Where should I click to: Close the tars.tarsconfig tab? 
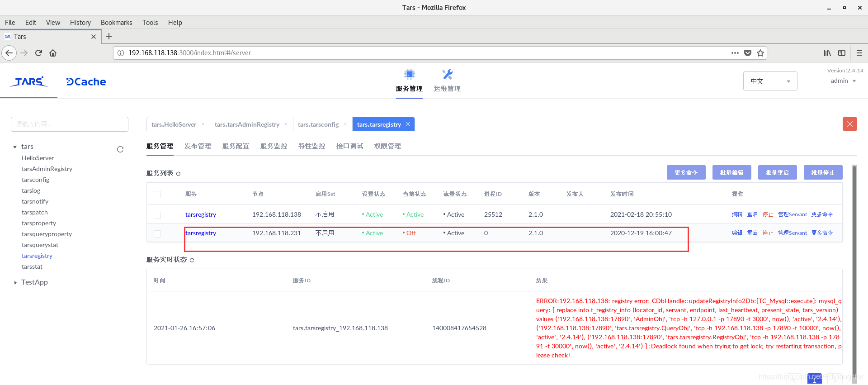345,124
